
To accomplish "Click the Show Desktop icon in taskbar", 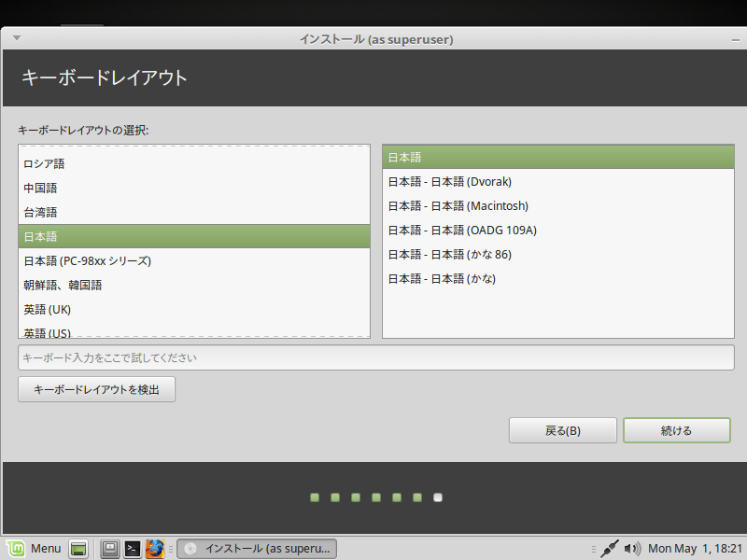I will 78,549.
